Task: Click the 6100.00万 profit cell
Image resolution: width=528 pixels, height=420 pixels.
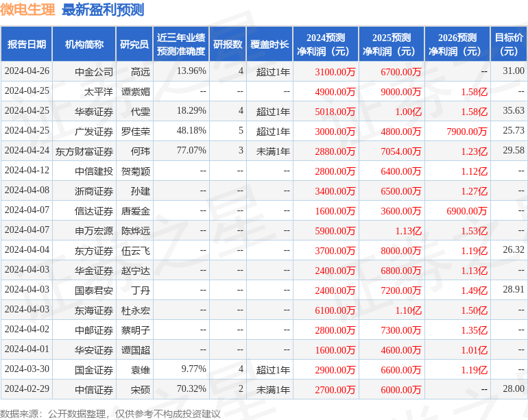Action: point(335,310)
